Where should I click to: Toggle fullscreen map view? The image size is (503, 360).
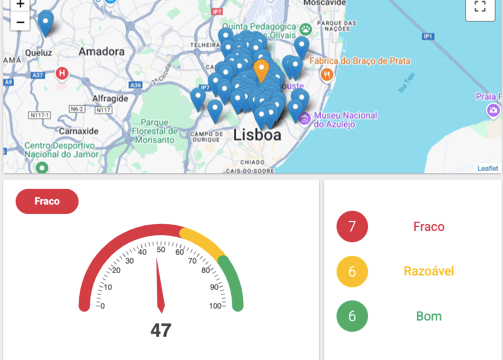click(480, 7)
